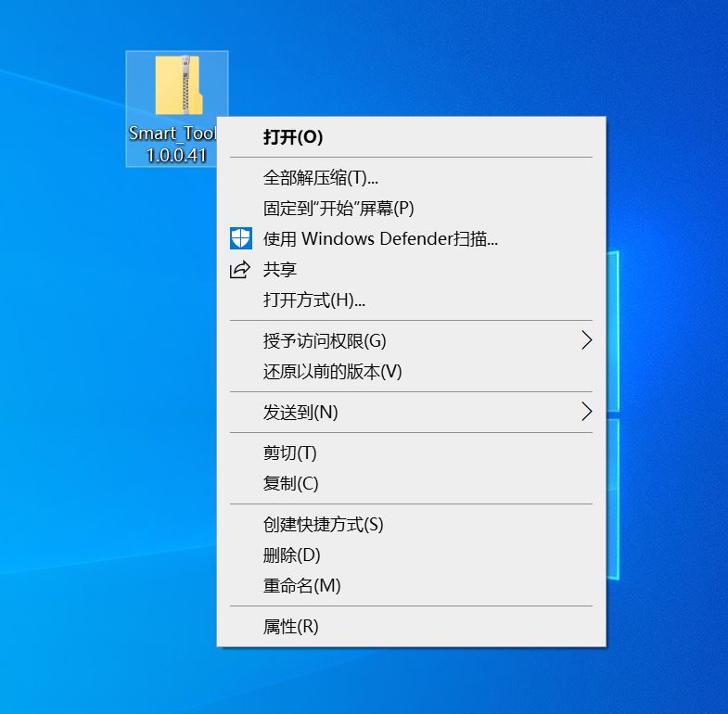Choose 剪切(T) to cut the file
This screenshot has height=714, width=728.
click(290, 453)
